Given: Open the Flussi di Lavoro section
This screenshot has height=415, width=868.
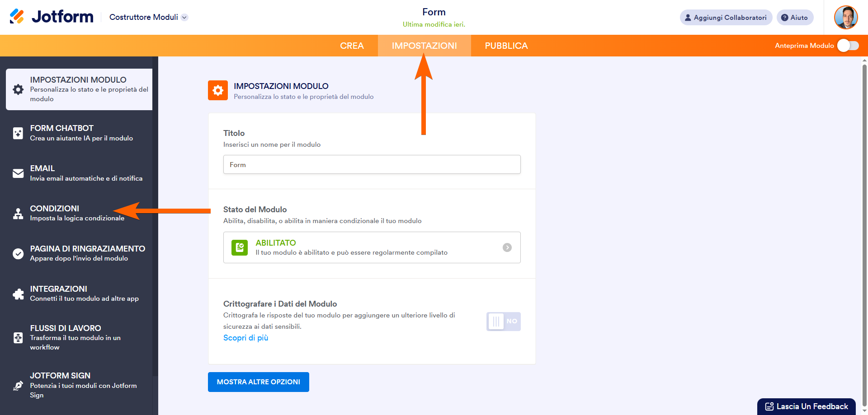Looking at the screenshot, I should pyautogui.click(x=79, y=337).
